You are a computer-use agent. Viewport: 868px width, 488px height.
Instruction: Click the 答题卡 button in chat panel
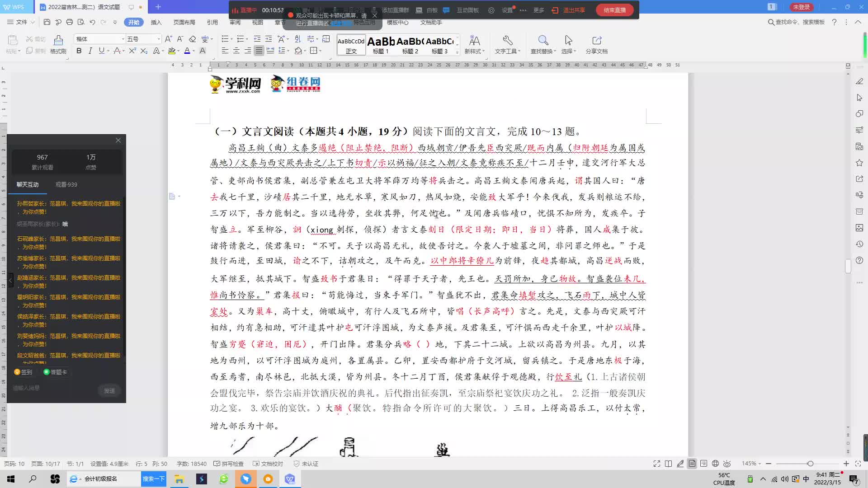tap(55, 372)
